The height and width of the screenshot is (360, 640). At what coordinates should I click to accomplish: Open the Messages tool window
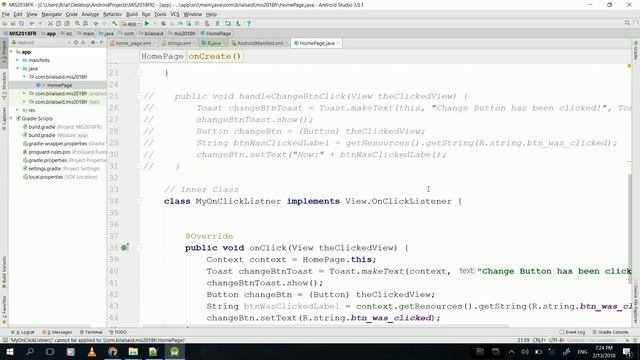pos(58,332)
